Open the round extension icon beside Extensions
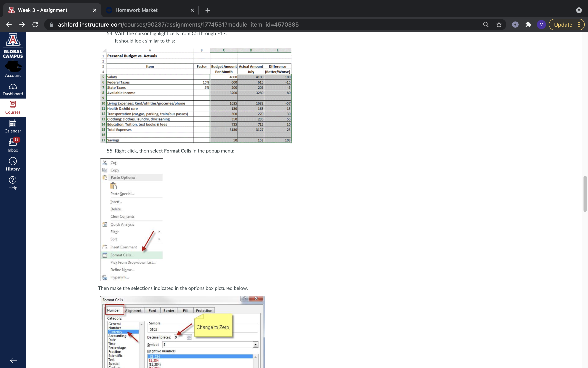Viewport: 588px width, 368px height. point(515,25)
